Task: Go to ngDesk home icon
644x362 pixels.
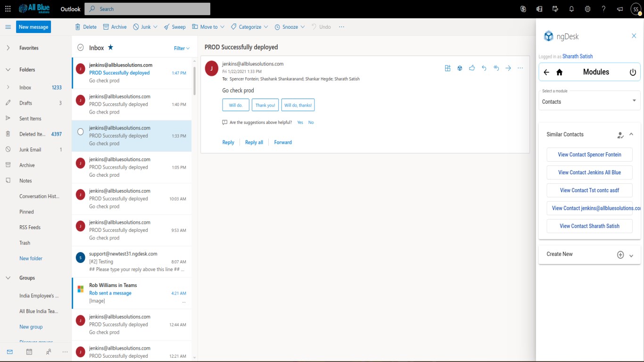Action: [560, 72]
